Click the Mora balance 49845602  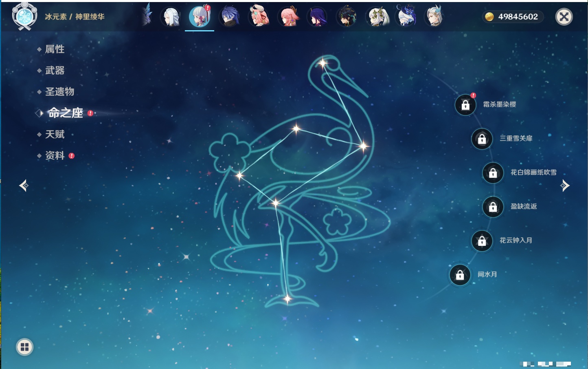(x=518, y=17)
